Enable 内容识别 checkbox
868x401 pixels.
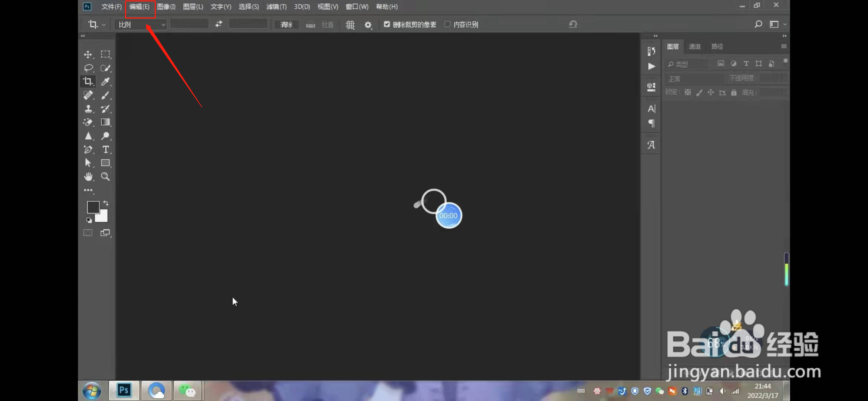447,25
